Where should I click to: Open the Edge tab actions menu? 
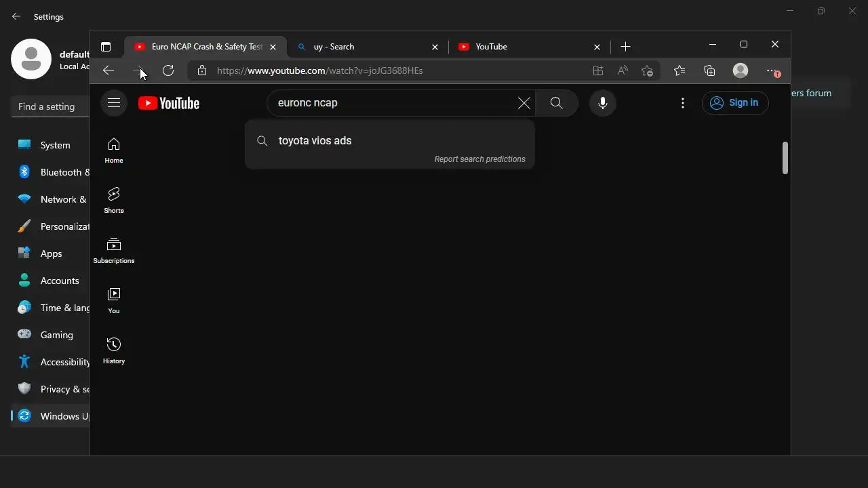tap(106, 47)
